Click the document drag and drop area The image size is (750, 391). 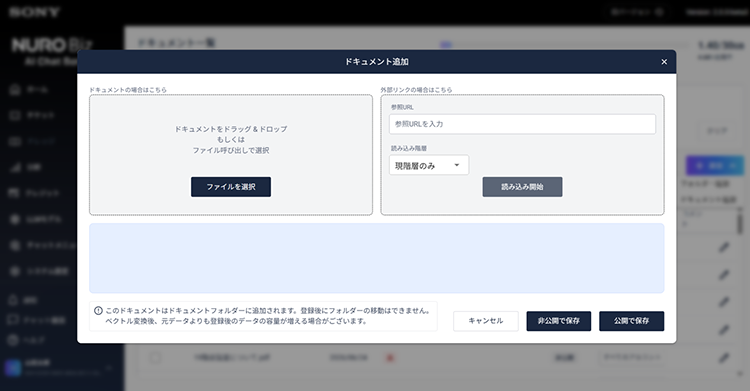click(x=231, y=155)
